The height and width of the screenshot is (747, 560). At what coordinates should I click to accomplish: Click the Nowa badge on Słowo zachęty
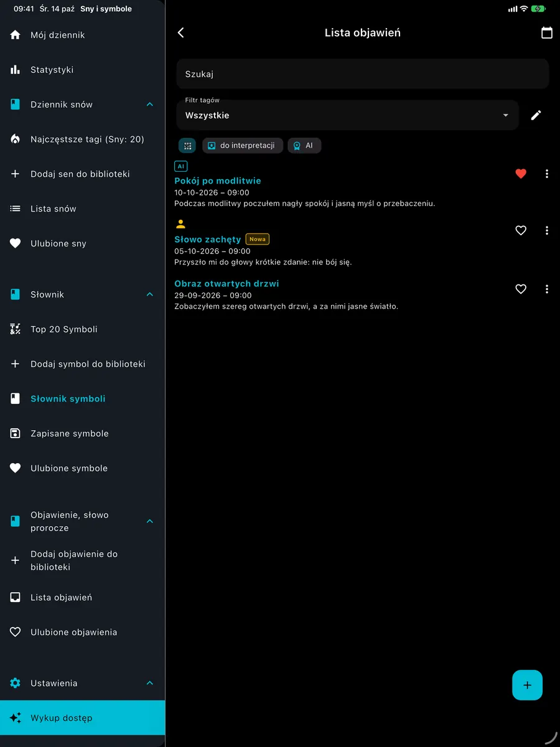coord(258,239)
